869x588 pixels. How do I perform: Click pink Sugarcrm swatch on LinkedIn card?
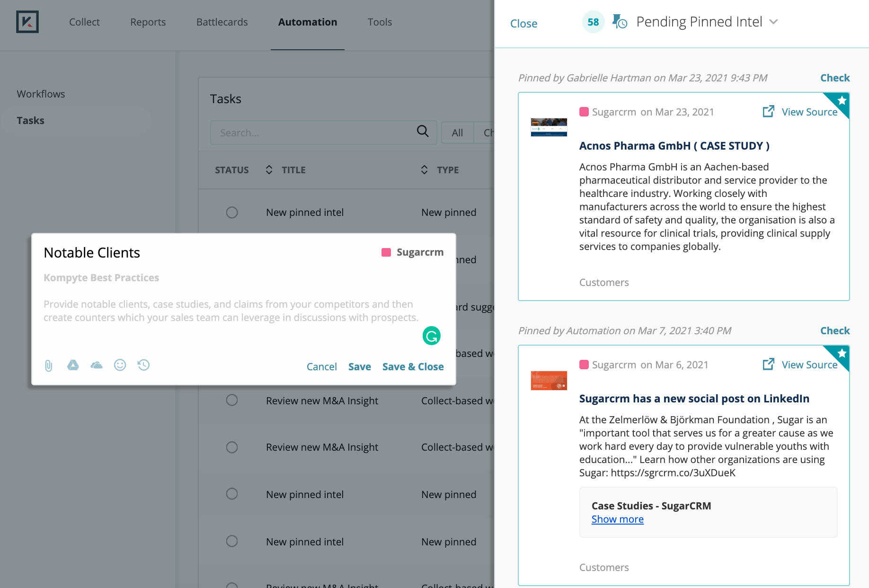click(584, 365)
